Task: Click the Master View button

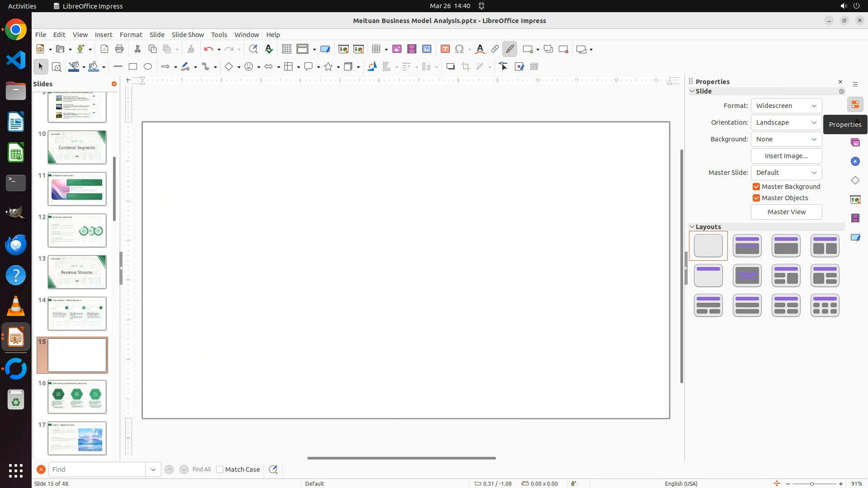Action: [786, 212]
